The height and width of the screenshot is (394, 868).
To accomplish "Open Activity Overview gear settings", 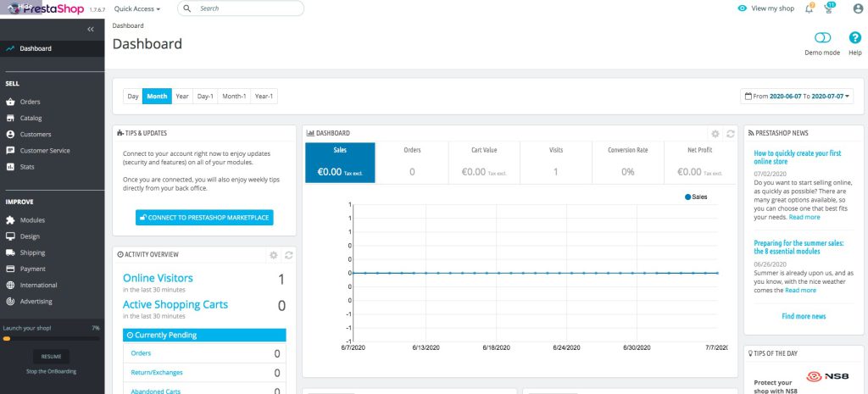I will (x=274, y=255).
